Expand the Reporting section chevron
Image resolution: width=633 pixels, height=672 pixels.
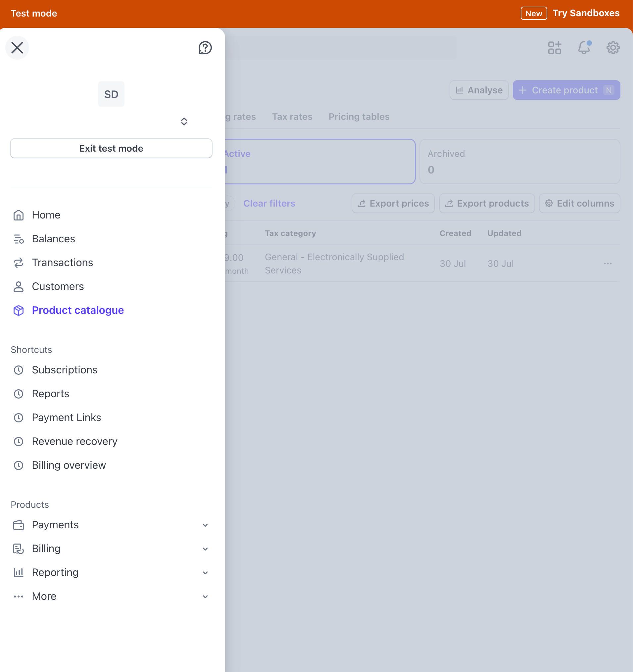click(x=205, y=573)
